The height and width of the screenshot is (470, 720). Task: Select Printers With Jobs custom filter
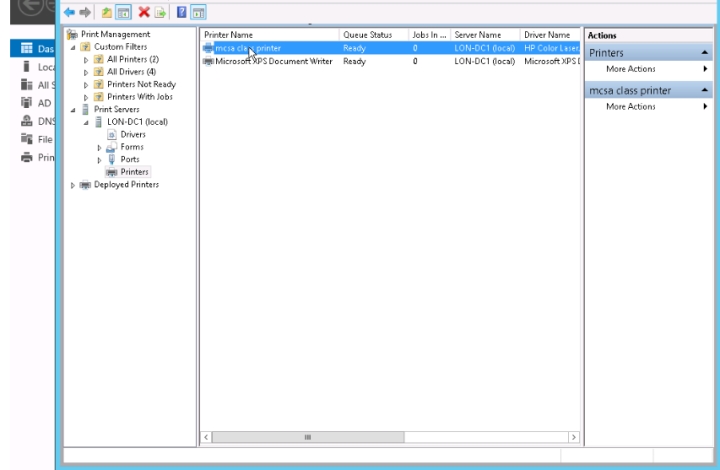(x=141, y=97)
